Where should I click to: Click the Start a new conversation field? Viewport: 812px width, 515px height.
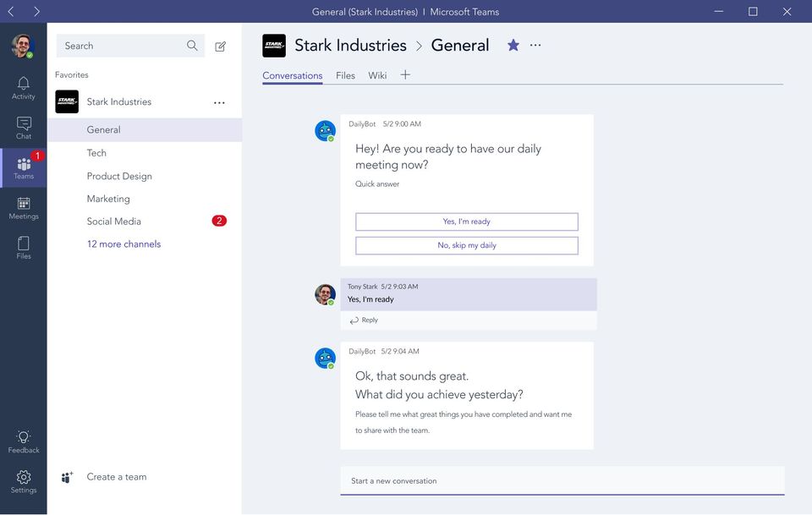coord(562,481)
